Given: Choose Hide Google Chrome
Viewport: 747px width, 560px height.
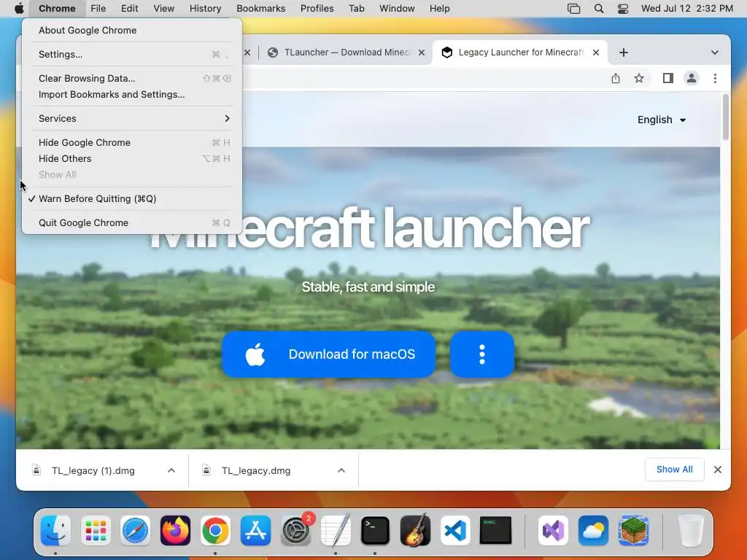Looking at the screenshot, I should click(x=131, y=142).
